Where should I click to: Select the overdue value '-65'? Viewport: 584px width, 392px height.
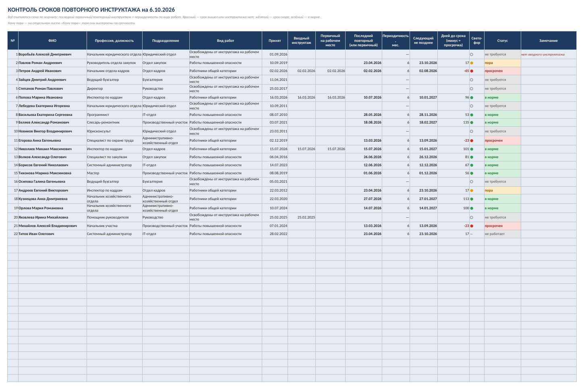466,71
